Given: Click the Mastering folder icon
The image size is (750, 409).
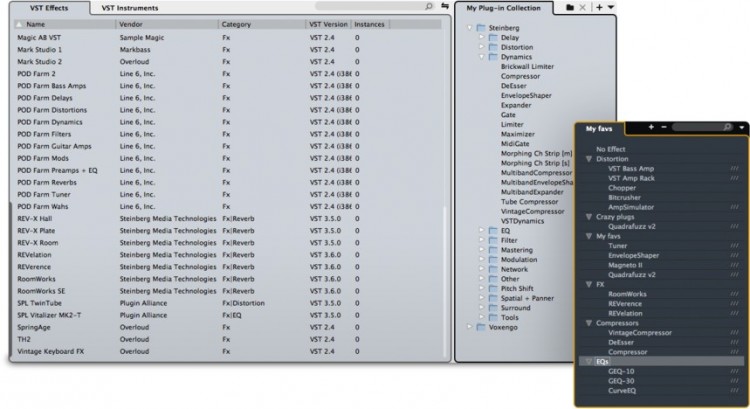Looking at the screenshot, I should coord(493,250).
